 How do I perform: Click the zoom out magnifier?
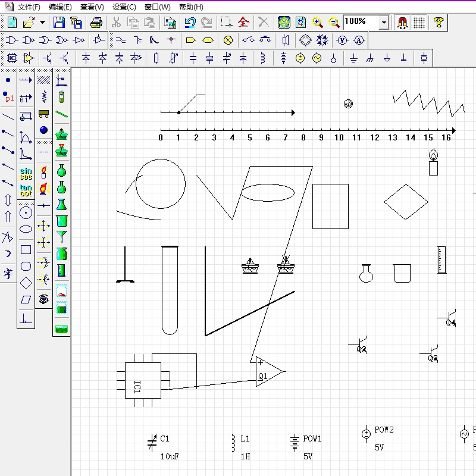tap(334, 23)
